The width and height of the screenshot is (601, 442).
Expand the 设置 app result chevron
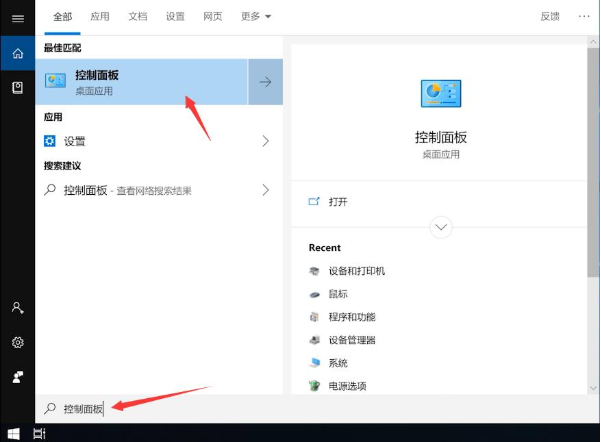click(266, 141)
